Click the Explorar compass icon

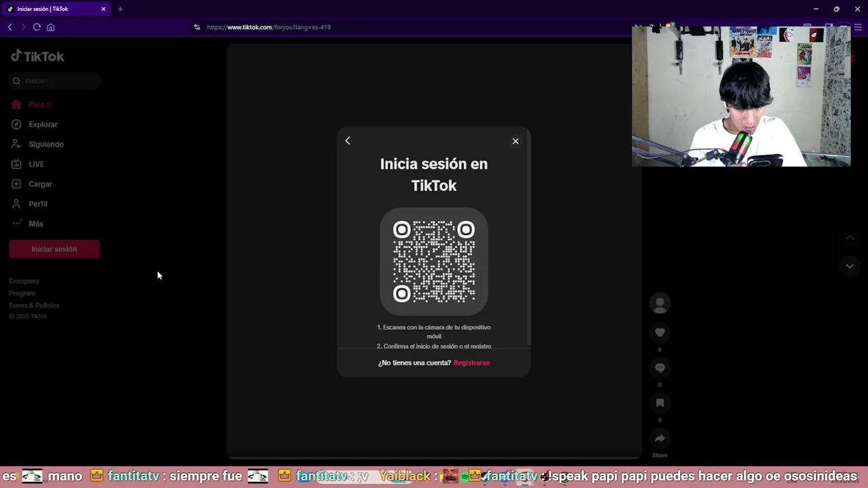[16, 124]
